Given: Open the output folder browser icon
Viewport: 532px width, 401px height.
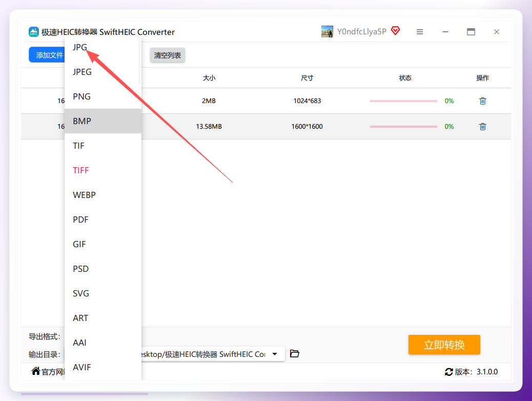Looking at the screenshot, I should [295, 354].
